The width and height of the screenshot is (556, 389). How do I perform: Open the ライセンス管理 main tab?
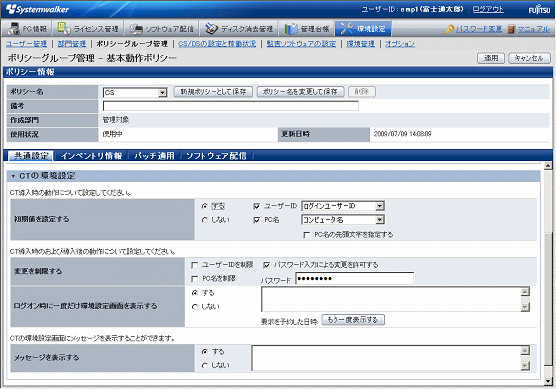pyautogui.click(x=88, y=28)
